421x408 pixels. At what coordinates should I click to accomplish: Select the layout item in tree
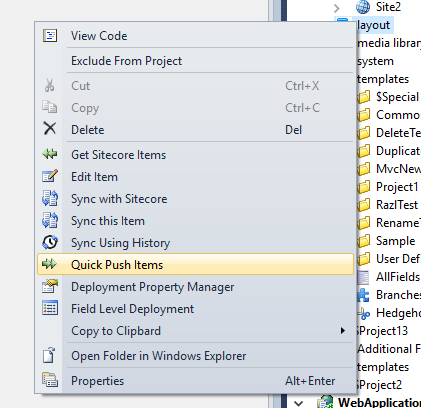click(x=373, y=25)
